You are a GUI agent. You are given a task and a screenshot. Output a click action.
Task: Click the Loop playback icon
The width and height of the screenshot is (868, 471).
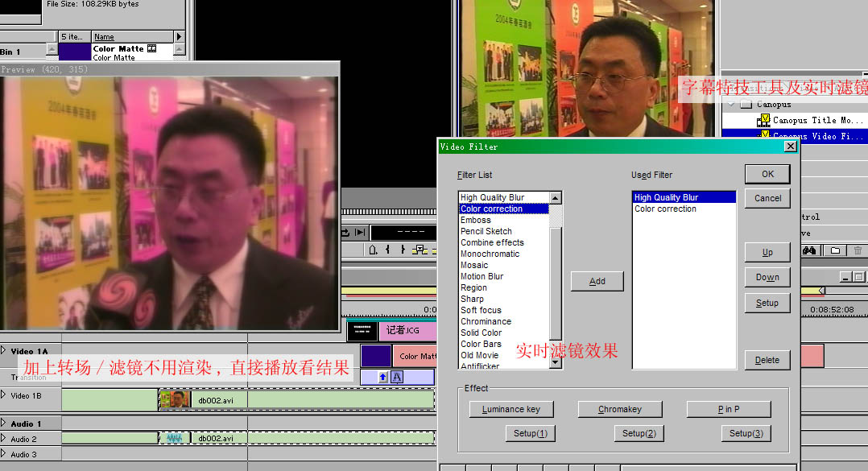tap(346, 233)
